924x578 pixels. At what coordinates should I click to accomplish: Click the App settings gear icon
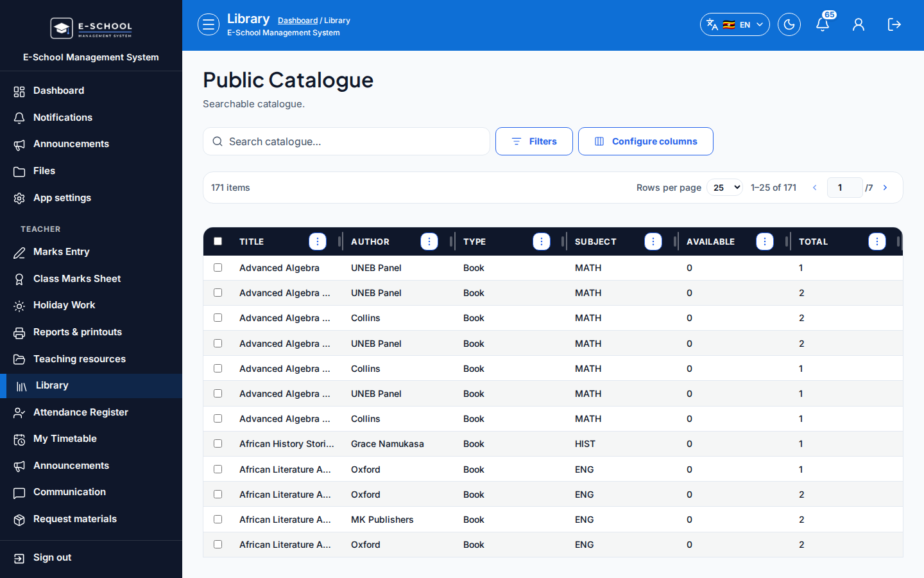click(x=19, y=198)
